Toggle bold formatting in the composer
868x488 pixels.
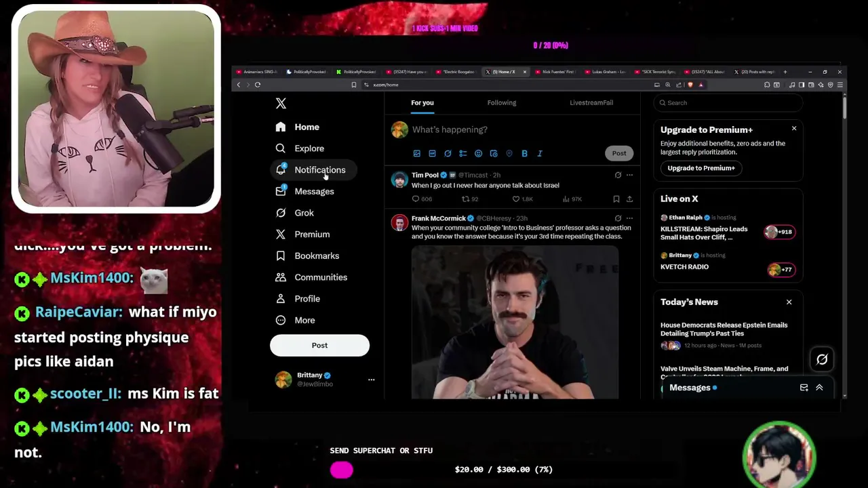524,154
